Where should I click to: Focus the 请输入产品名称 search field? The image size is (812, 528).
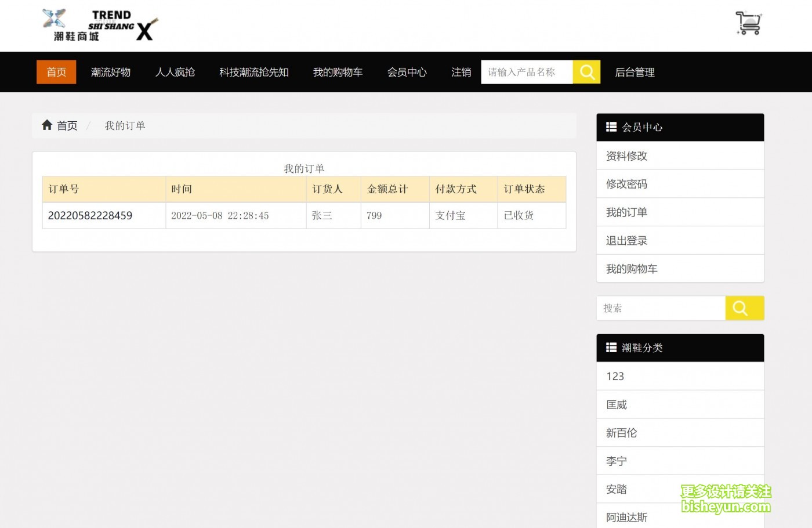pyautogui.click(x=527, y=72)
